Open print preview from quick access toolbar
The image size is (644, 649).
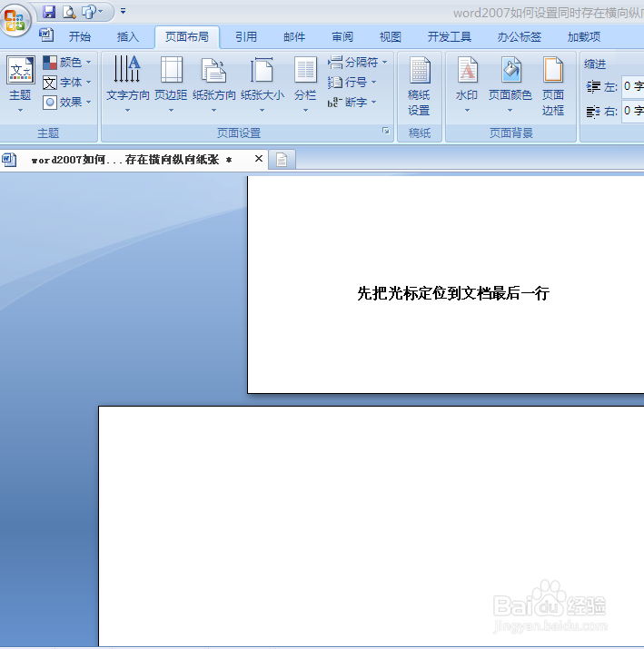69,12
